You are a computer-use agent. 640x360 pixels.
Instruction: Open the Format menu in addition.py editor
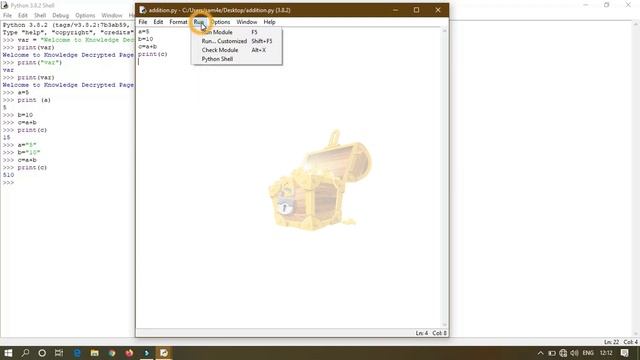pos(178,22)
